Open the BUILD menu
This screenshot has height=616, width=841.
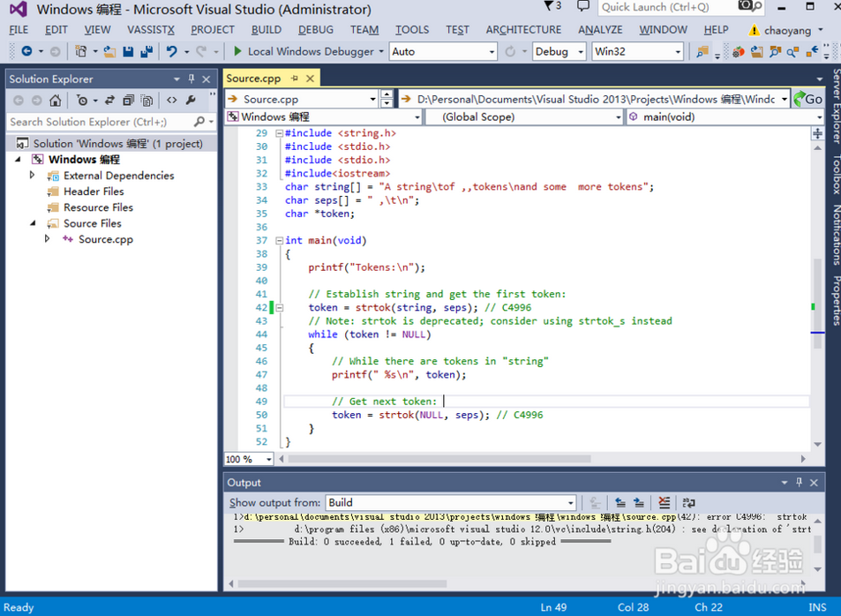[266, 30]
